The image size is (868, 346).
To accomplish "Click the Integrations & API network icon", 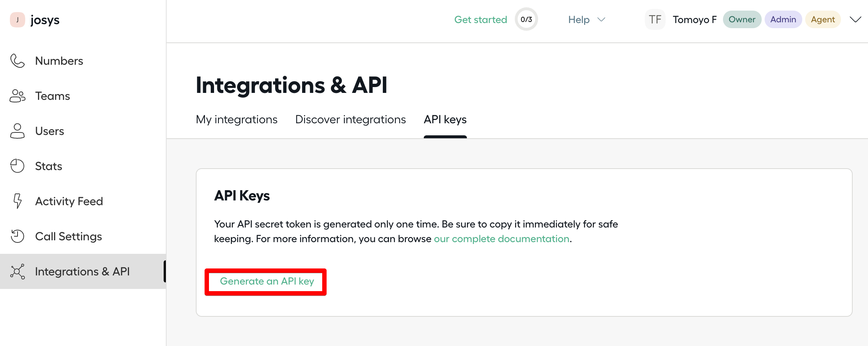I will [x=17, y=271].
